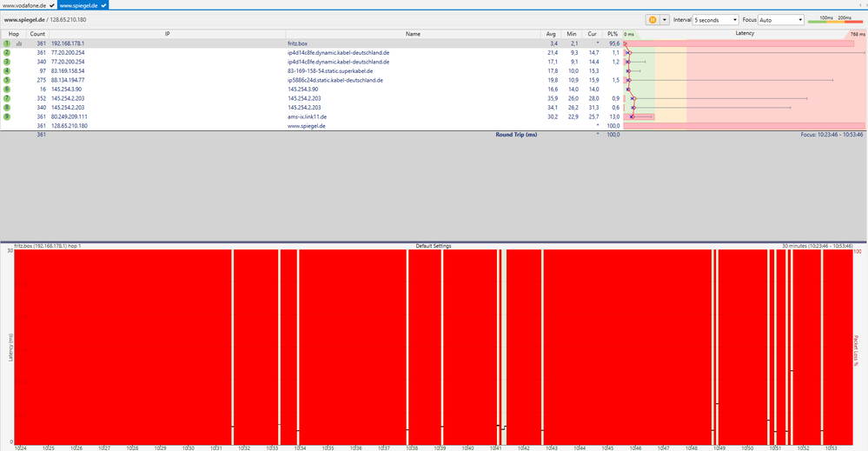Click the Avg column header
The width and height of the screenshot is (868, 451).
coord(551,34)
